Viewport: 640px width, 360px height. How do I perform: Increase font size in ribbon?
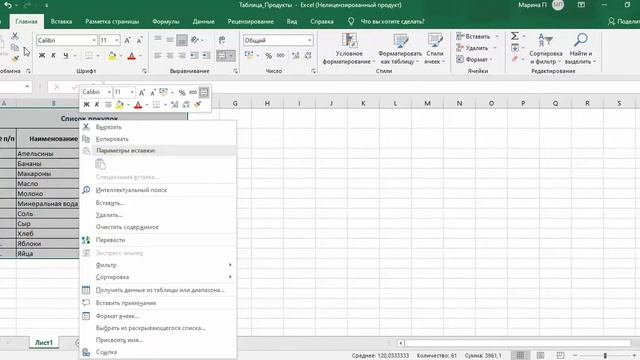(x=127, y=40)
